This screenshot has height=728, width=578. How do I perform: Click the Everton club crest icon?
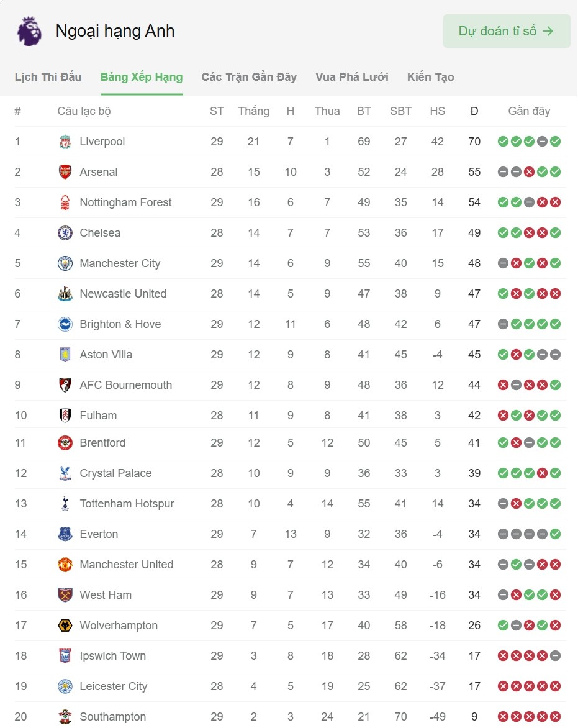[65, 534]
